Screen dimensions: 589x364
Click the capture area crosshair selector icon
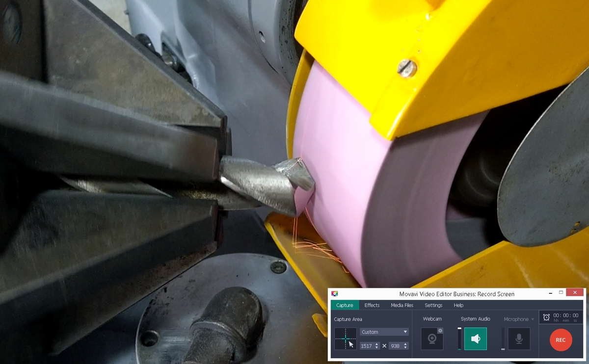346,338
